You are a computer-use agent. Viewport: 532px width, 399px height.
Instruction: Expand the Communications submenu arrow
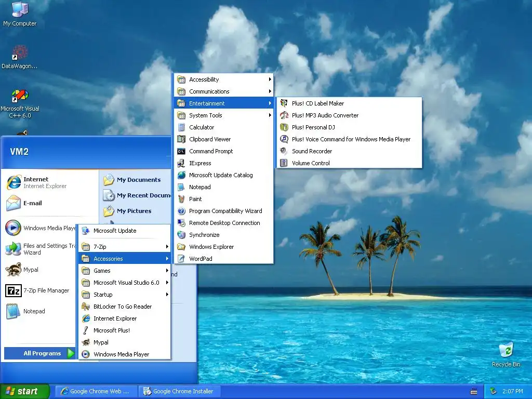(x=270, y=91)
